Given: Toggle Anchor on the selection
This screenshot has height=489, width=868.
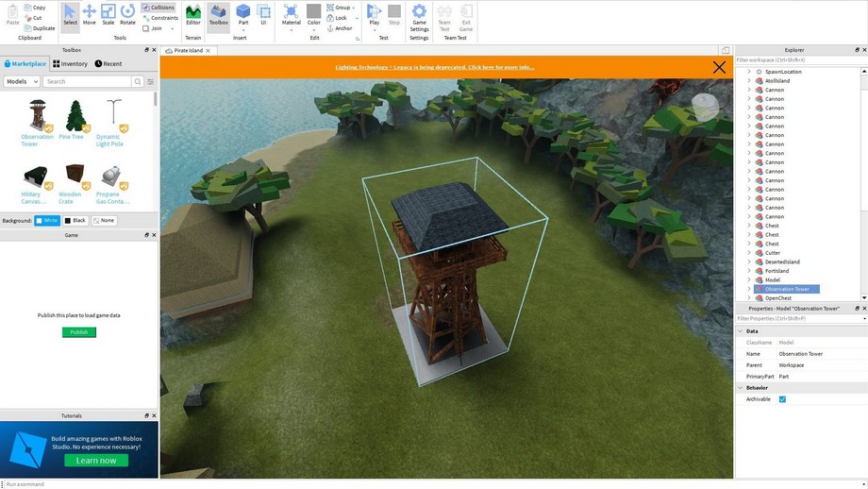Looking at the screenshot, I should 340,28.
